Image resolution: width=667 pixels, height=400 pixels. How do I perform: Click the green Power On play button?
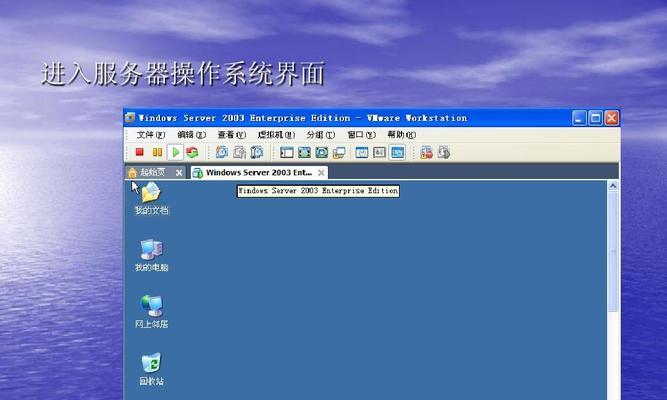[175, 152]
